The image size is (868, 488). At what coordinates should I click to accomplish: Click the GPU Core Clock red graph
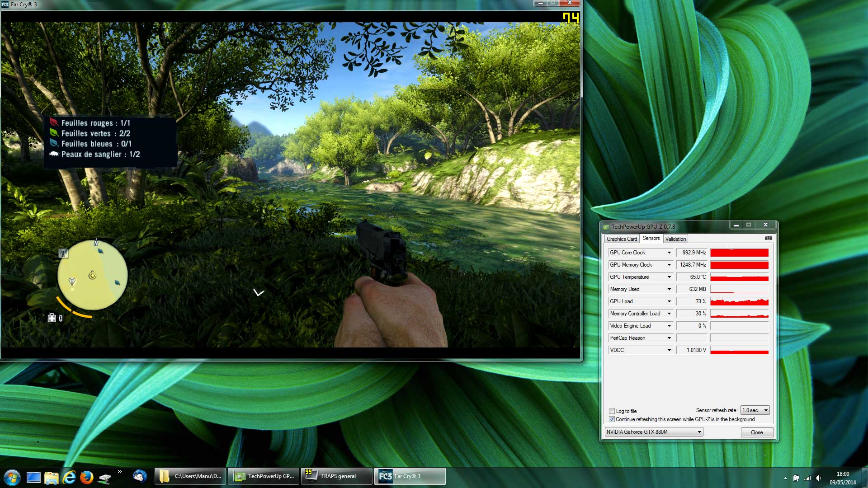[739, 253]
